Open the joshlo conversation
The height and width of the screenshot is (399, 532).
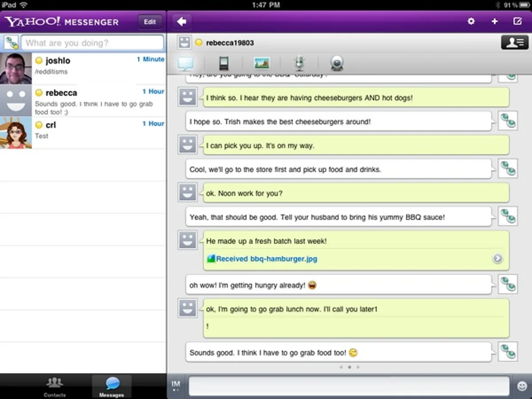point(82,68)
